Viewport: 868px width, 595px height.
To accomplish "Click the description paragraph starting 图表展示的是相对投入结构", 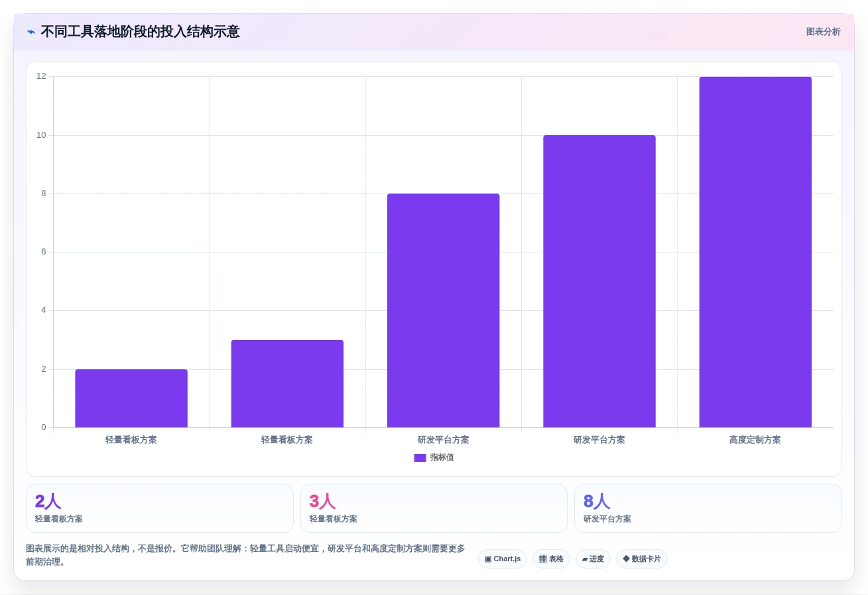I will point(245,555).
